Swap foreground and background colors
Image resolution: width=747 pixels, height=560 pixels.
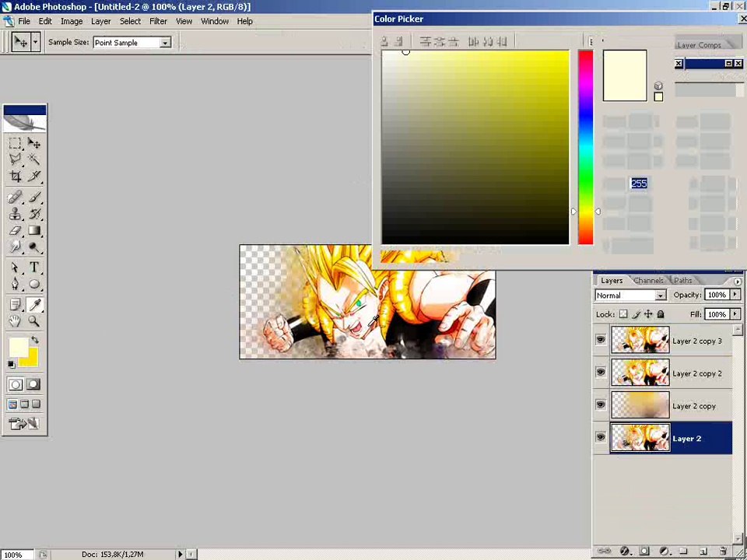click(x=35, y=340)
